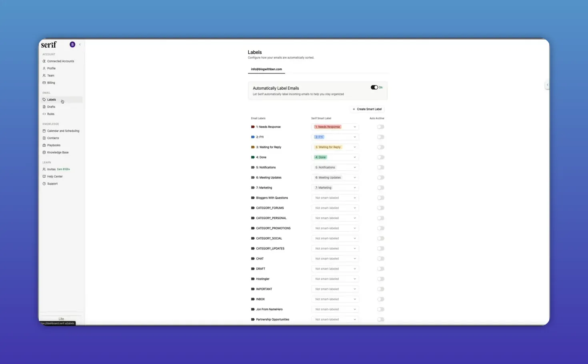Open the smart label dropdown for 2: FYI
Screen dimensions: 588x364
335,137
